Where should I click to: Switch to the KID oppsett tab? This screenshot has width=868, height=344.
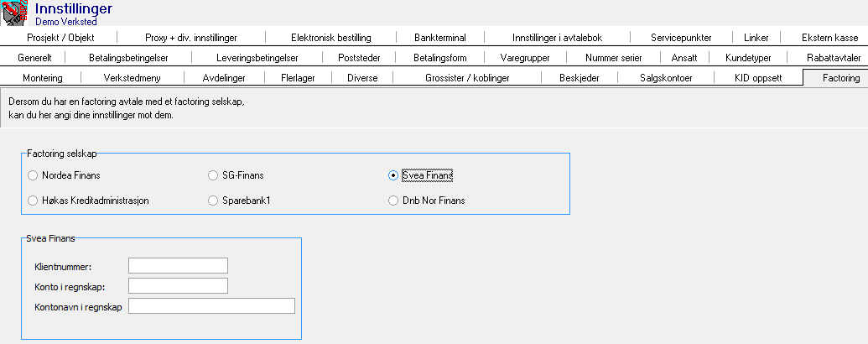coord(757,78)
